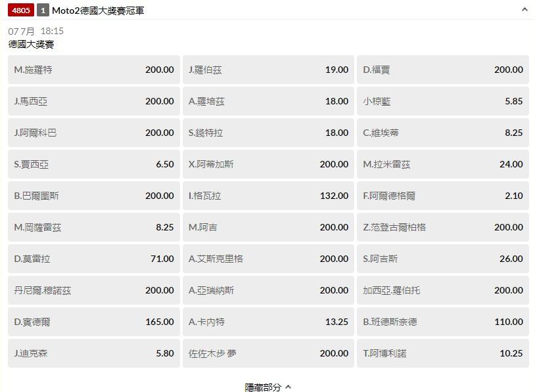Select Z.范登古爾柏格 at odds 200.00
Image resolution: width=535 pixels, height=392 pixels.
coord(443,227)
